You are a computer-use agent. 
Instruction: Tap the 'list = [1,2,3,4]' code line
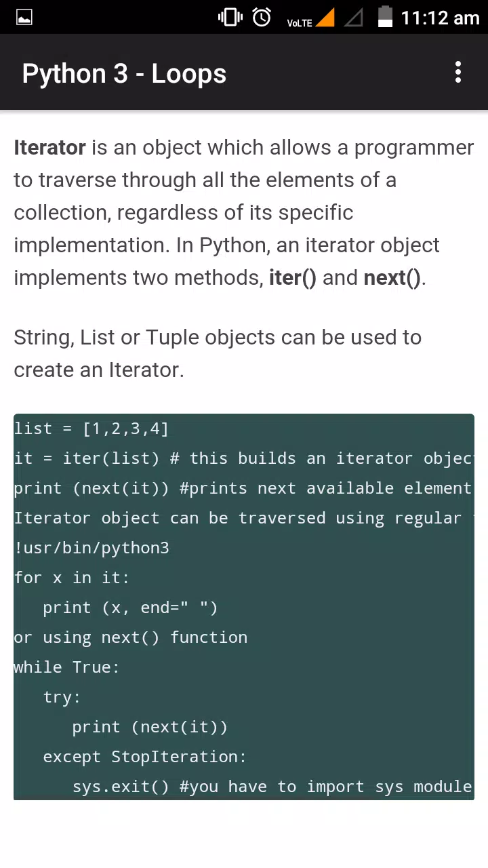(x=91, y=429)
